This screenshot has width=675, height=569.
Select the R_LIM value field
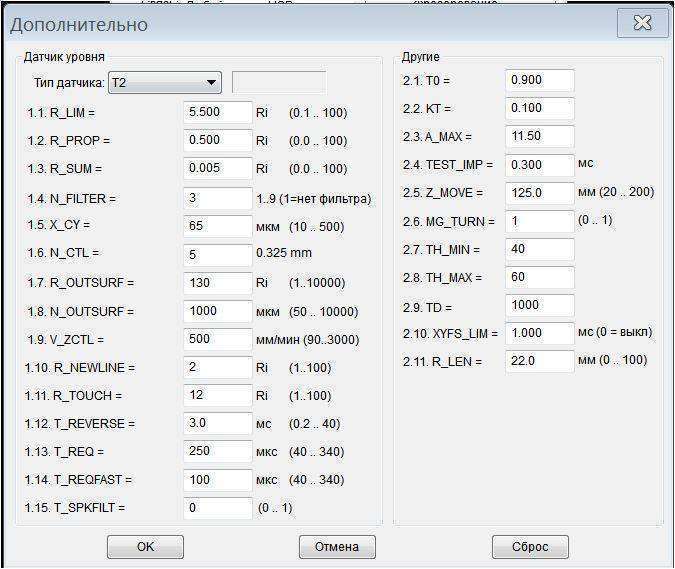point(218,112)
